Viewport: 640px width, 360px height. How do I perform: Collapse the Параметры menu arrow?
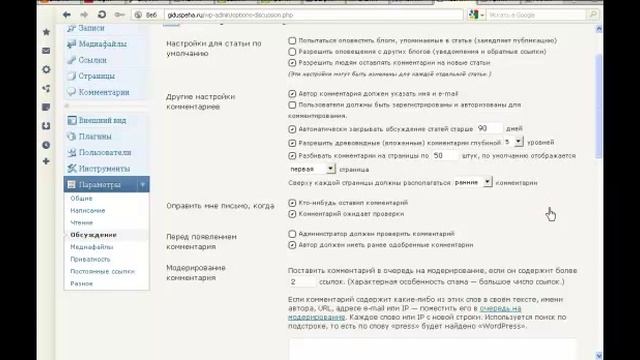click(143, 184)
